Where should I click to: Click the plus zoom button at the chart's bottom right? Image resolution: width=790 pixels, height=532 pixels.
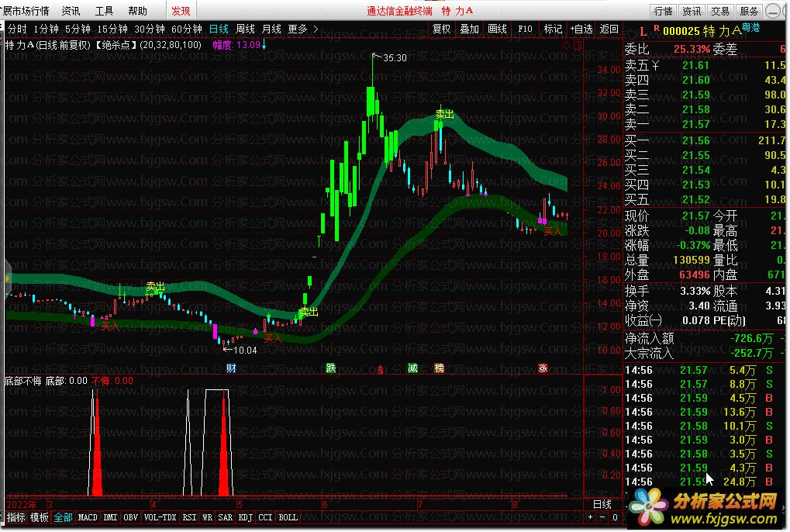(591, 517)
